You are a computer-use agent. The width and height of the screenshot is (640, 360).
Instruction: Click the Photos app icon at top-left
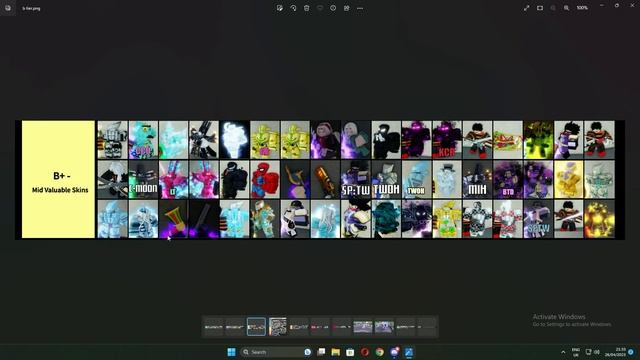[x=8, y=8]
